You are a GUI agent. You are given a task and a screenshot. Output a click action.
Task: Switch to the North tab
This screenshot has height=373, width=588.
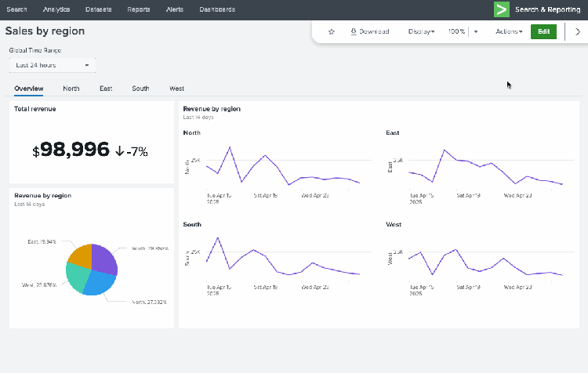[71, 89]
